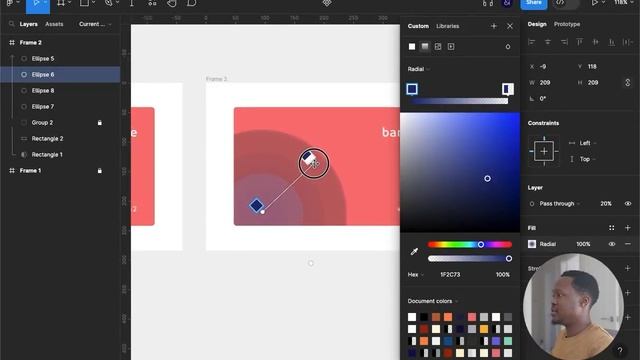Switch to the Layers tab
Image resolution: width=640 pixels, height=360 pixels.
pos(29,24)
